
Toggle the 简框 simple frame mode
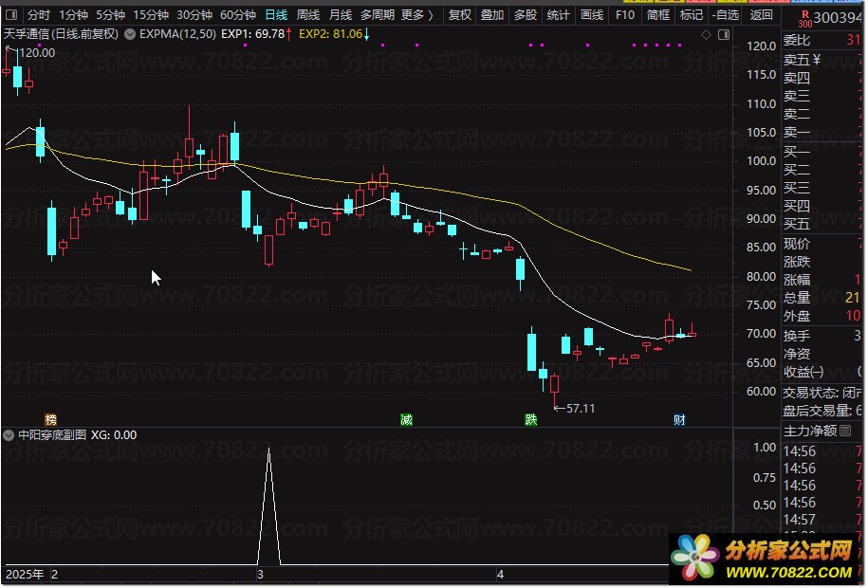[x=658, y=15]
